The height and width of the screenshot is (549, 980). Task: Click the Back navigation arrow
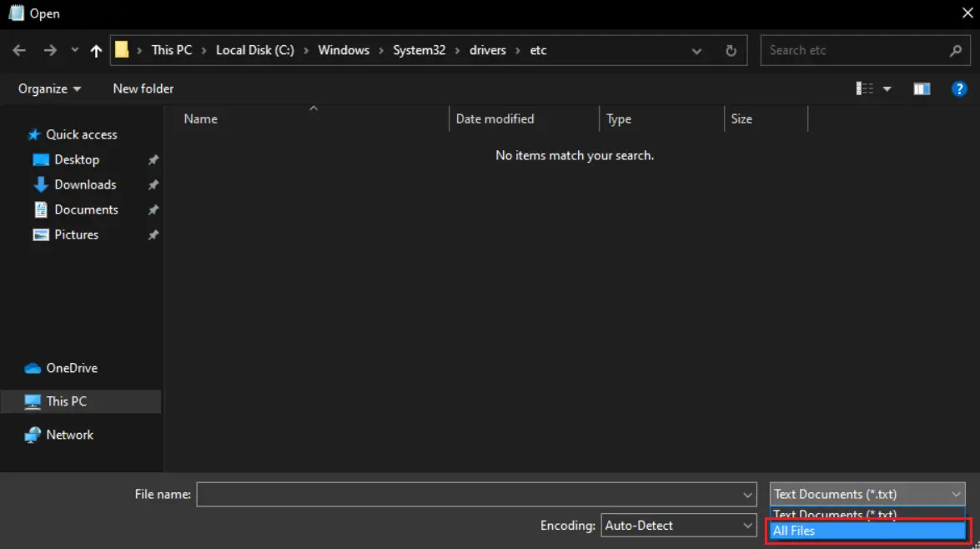point(19,51)
